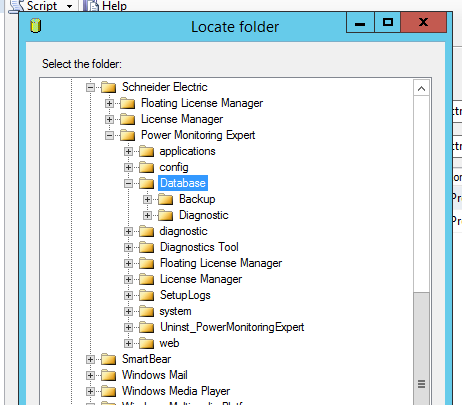This screenshot has width=462, height=405.
Task: Click the Power Monitoring Expert folder icon
Action: pyautogui.click(x=128, y=135)
